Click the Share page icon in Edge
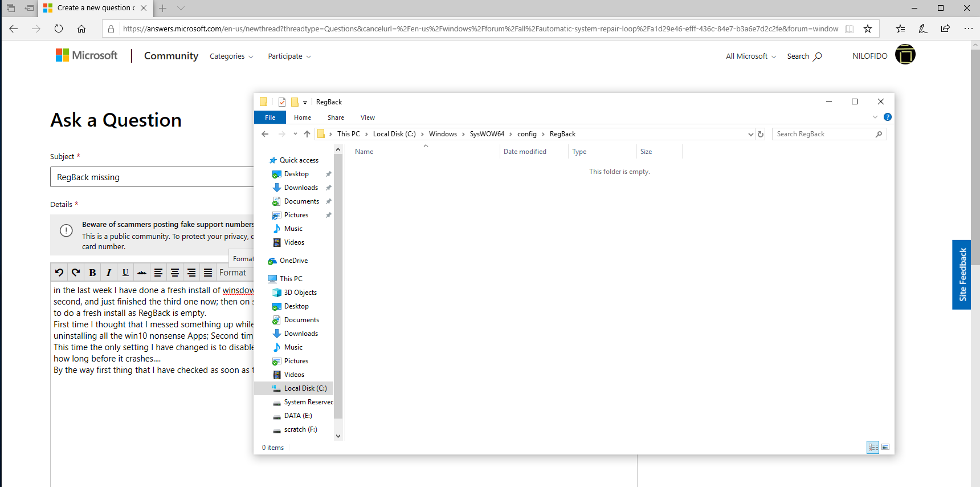This screenshot has height=487, width=980. 946,29
